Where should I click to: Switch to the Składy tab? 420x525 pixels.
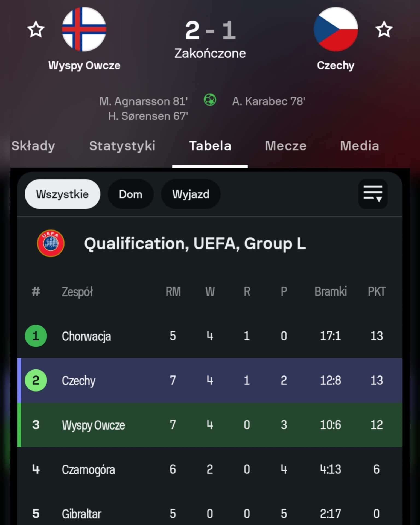[33, 146]
